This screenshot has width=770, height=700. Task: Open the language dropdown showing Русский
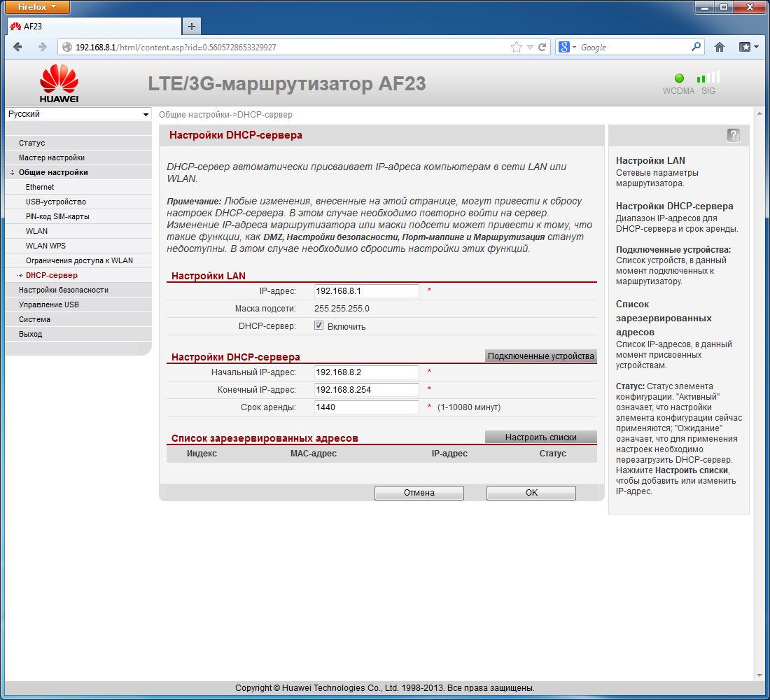(x=78, y=114)
